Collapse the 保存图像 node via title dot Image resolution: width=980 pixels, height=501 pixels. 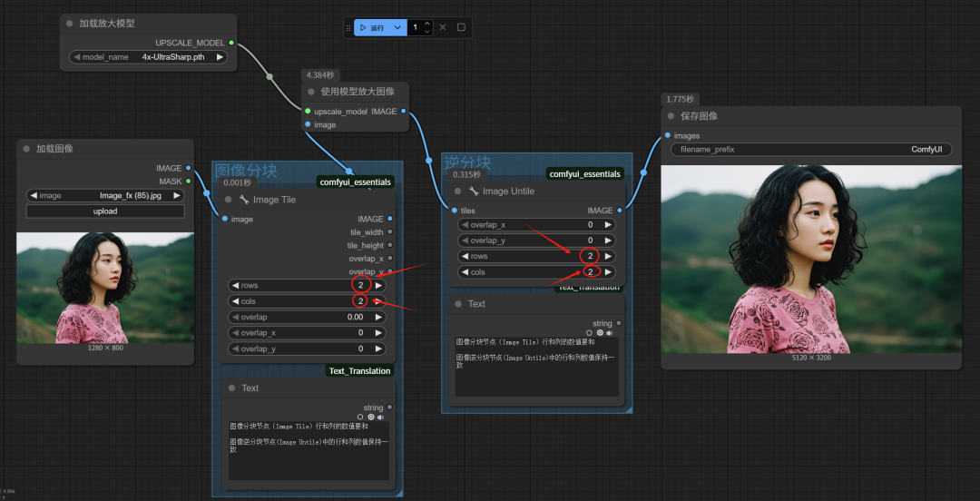671,115
